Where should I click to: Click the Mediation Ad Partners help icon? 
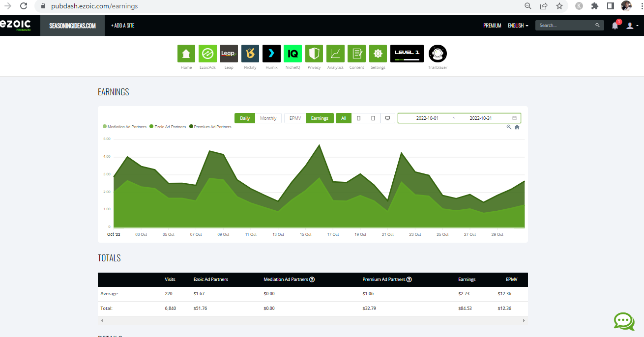(312, 280)
